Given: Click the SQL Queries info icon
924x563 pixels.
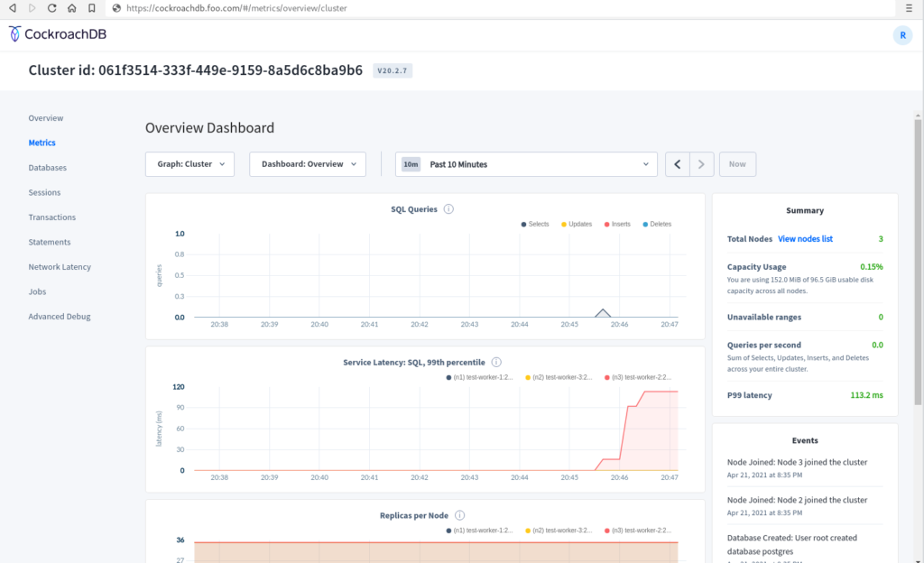Looking at the screenshot, I should [x=448, y=209].
